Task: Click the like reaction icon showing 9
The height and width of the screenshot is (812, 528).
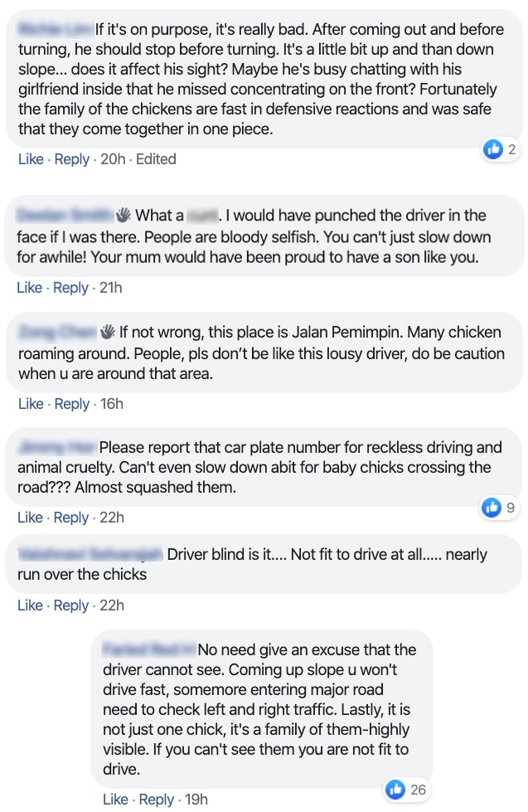Action: click(492, 508)
